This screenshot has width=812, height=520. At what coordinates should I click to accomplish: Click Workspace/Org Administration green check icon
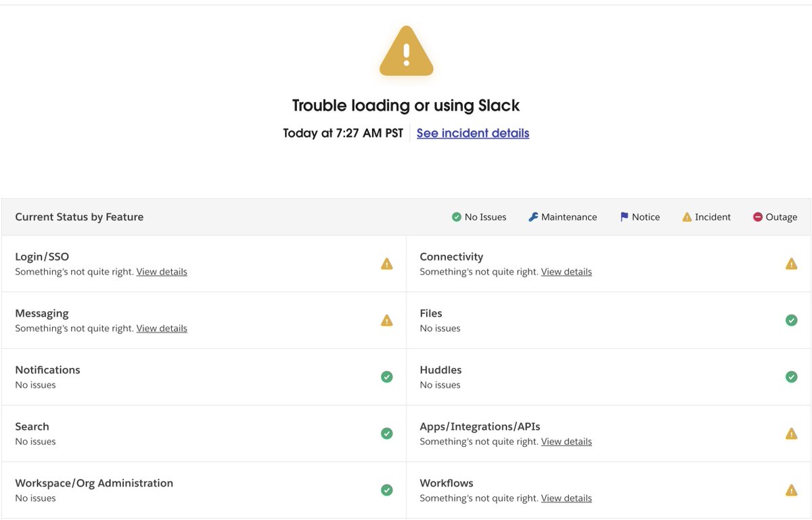pos(387,490)
